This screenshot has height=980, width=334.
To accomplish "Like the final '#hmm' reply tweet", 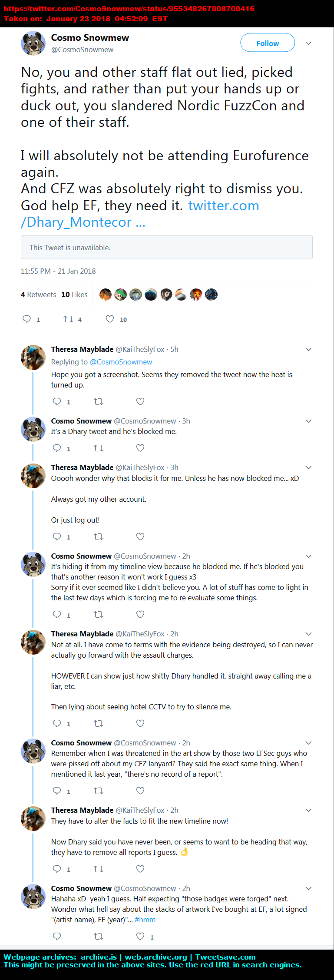I will click(x=140, y=936).
